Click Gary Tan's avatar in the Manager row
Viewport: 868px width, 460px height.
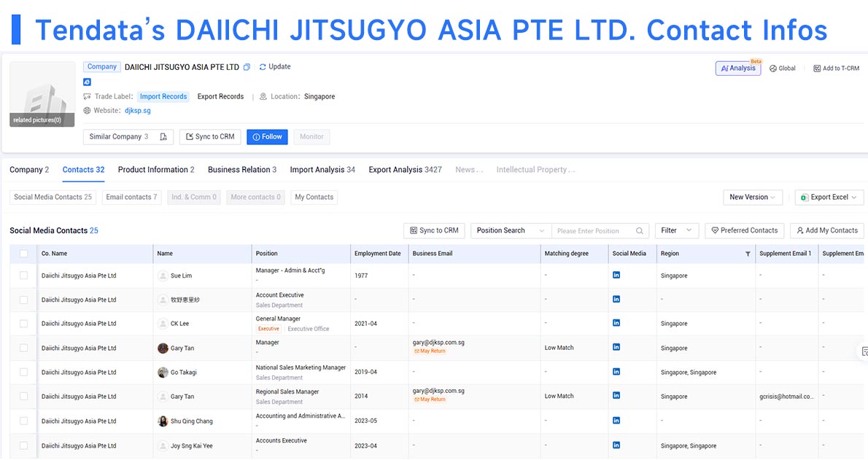[x=163, y=348]
